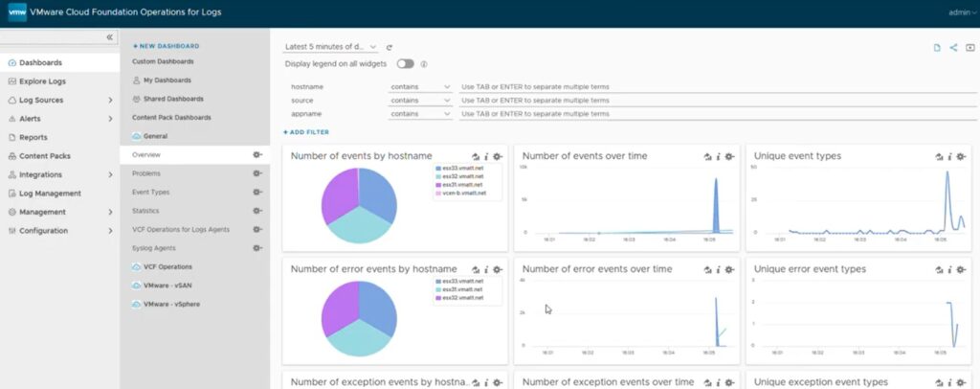Click info icon on Number of events over time

pos(718,156)
